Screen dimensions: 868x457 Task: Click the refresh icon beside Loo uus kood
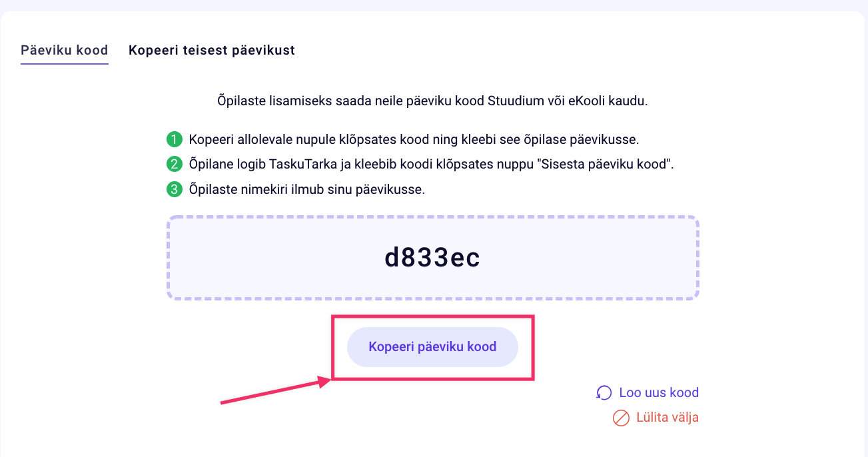604,393
